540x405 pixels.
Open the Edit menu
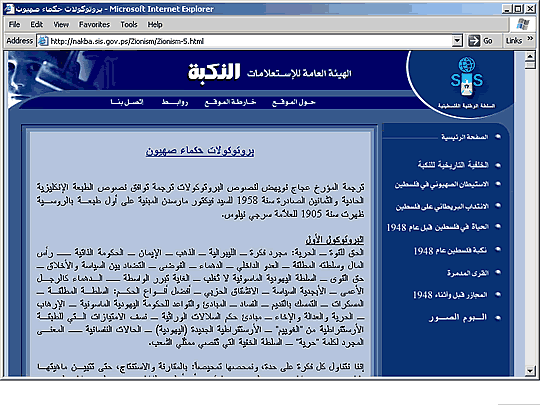pos(37,24)
